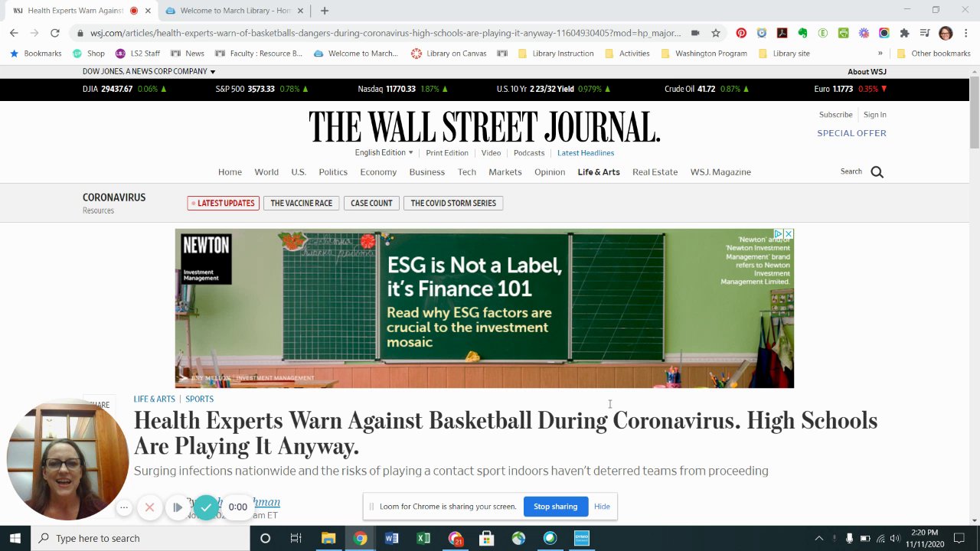Image resolution: width=980 pixels, height=551 pixels.
Task: Show hidden system tray icons
Action: [818, 538]
